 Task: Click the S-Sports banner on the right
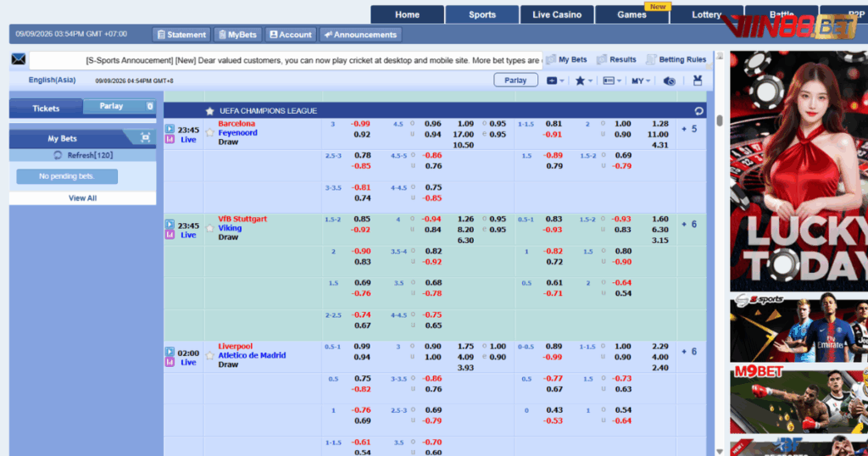[x=798, y=328]
